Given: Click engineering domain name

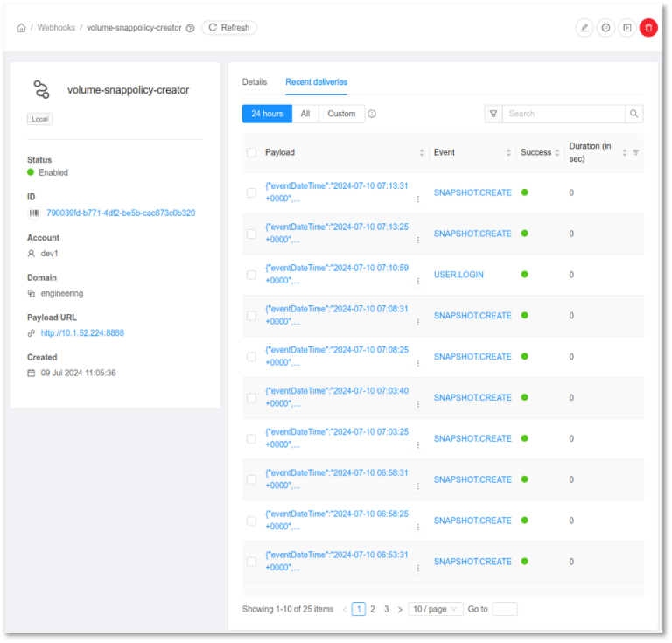Looking at the screenshot, I should [62, 293].
